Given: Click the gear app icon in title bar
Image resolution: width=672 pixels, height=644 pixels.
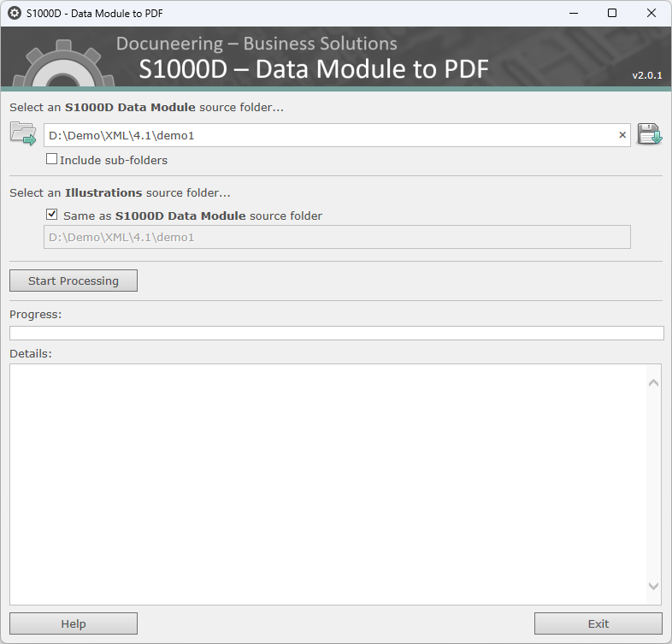Looking at the screenshot, I should coord(15,14).
